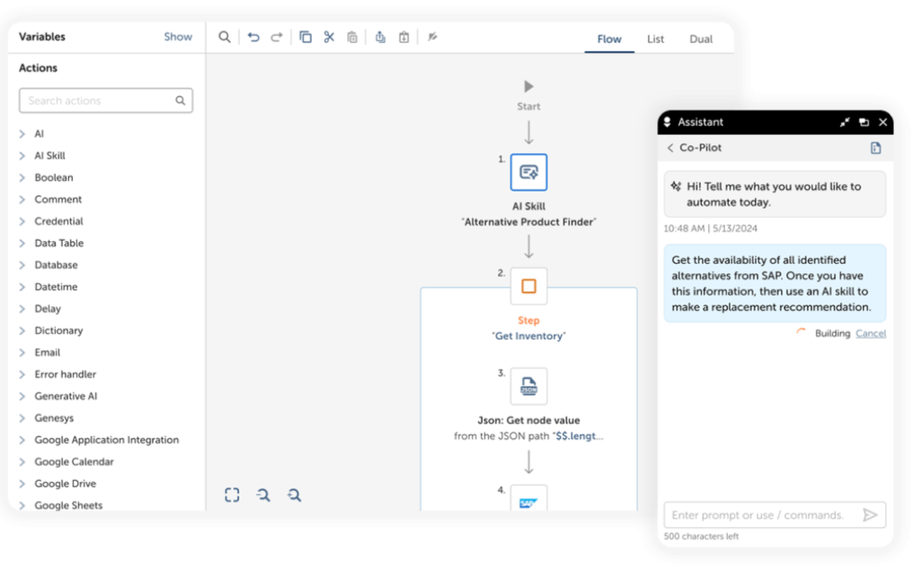Click the Actions panel heading
This screenshot has height=588, width=919.
pyautogui.click(x=38, y=68)
